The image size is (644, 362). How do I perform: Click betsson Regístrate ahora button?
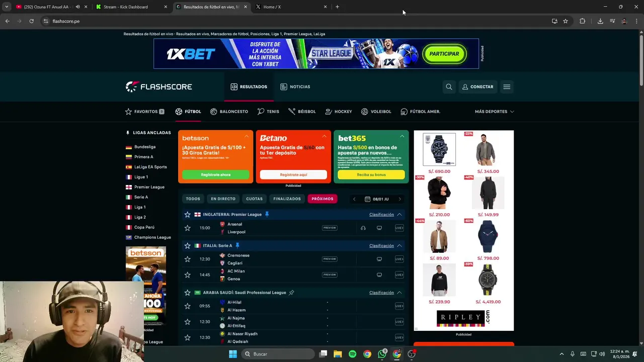(x=215, y=174)
